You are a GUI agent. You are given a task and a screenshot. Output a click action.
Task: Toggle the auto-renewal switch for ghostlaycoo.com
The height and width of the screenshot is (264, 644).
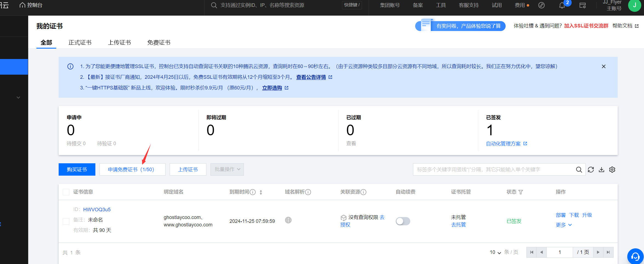[403, 221]
